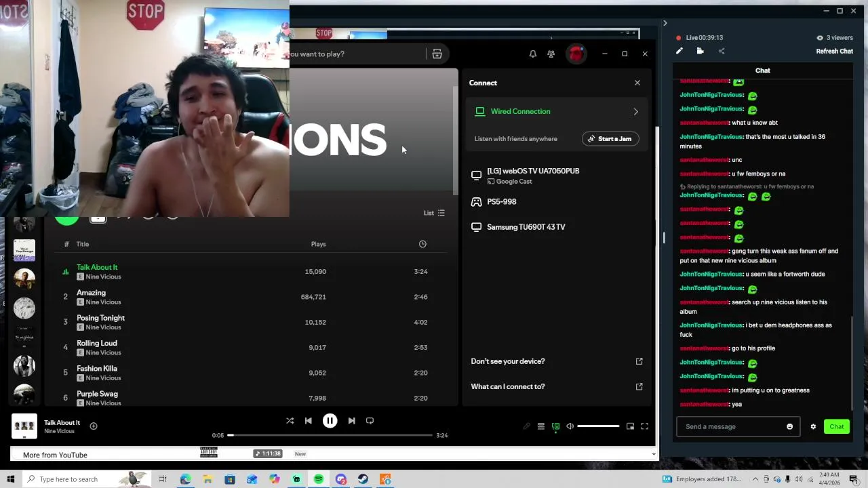This screenshot has width=868, height=488.
Task: Open Microsoft Edge from the taskbar
Action: [x=185, y=479]
